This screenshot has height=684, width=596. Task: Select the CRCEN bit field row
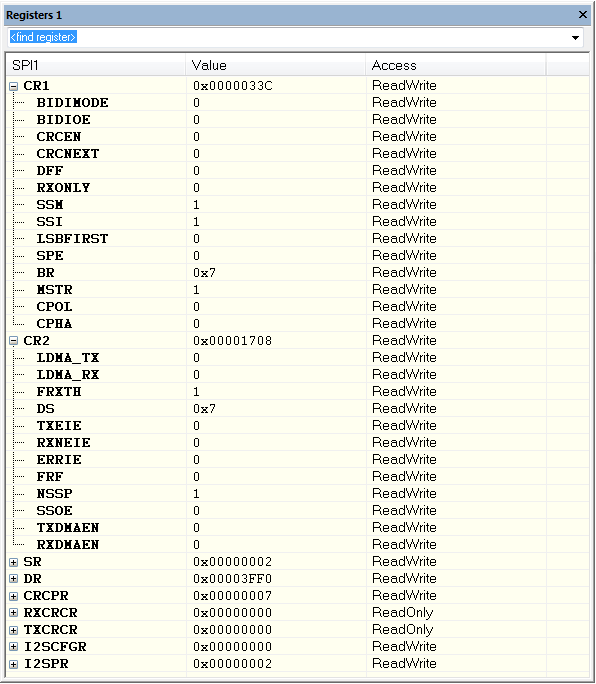point(298,137)
